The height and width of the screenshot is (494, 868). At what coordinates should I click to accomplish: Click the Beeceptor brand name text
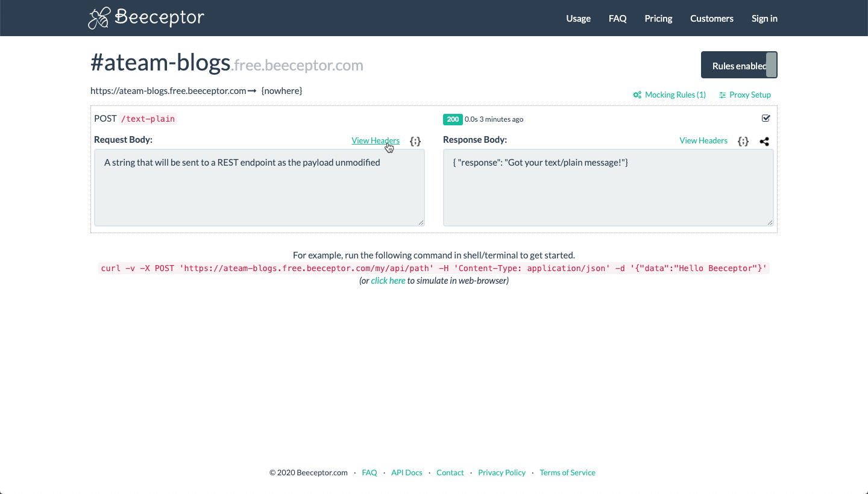pyautogui.click(x=159, y=17)
